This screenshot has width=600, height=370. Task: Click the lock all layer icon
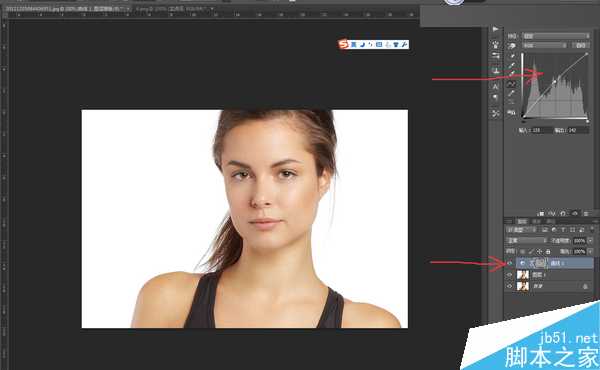pyautogui.click(x=548, y=251)
